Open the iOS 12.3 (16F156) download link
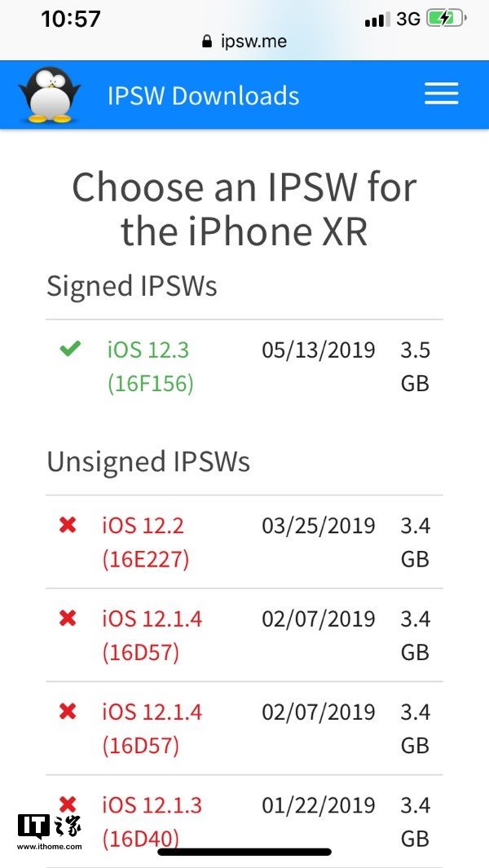489x868 pixels. point(150,366)
